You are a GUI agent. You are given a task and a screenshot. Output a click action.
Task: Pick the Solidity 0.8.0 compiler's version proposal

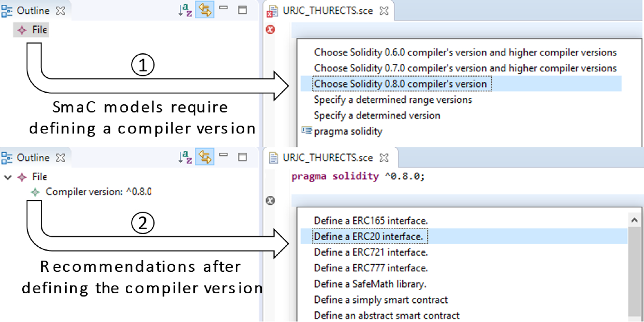tap(461, 84)
